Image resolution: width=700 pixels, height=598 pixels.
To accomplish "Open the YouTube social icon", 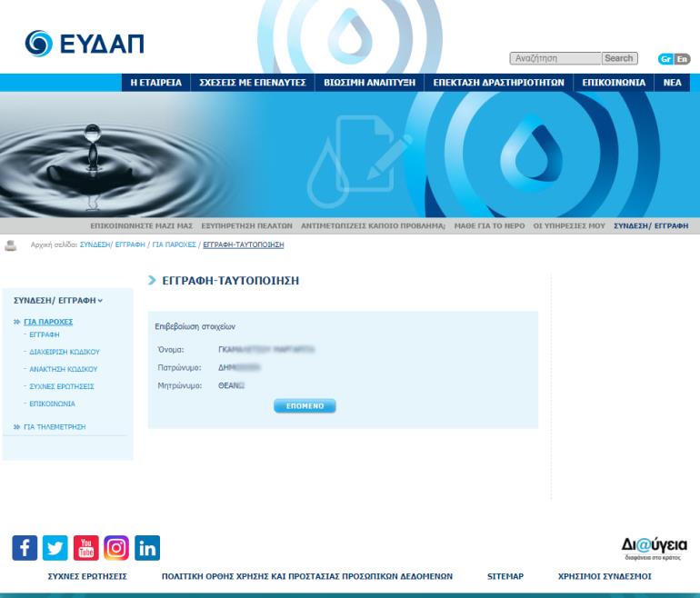I will click(x=85, y=548).
